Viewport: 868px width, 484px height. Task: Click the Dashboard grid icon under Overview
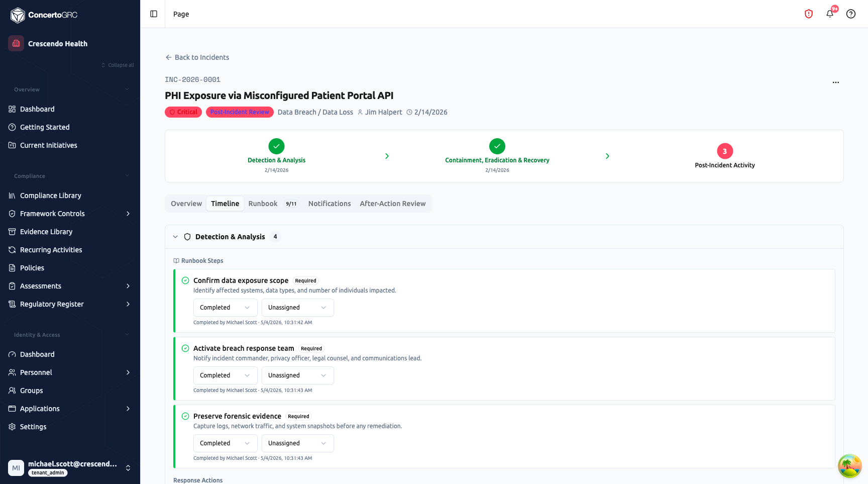coord(12,109)
